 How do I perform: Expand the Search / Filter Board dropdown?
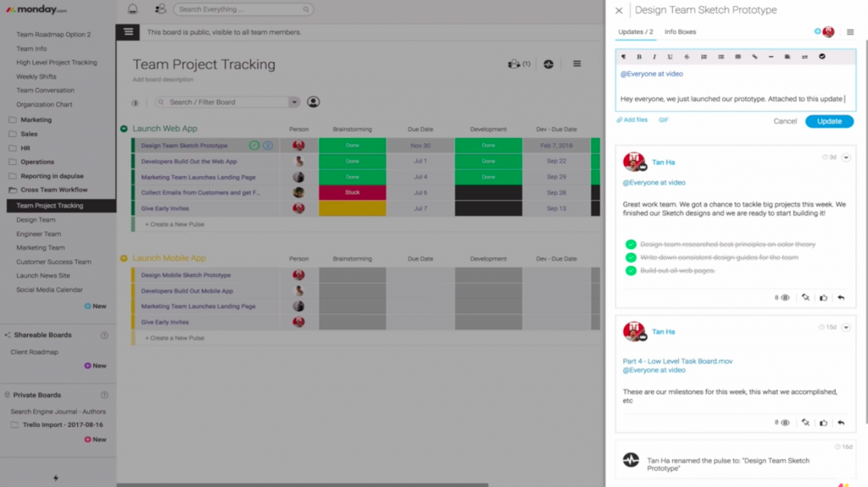point(294,102)
